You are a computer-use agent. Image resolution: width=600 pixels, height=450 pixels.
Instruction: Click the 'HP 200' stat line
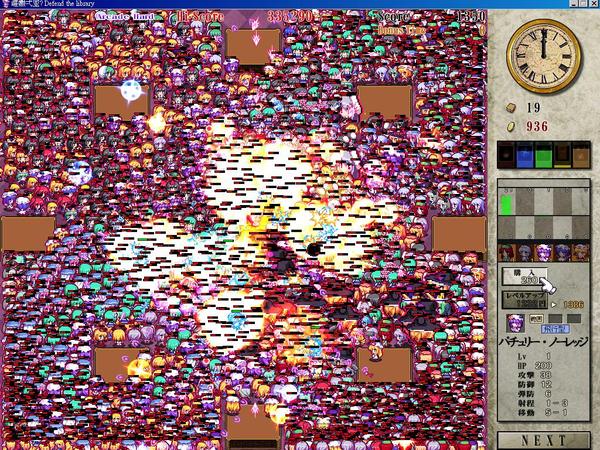coord(535,366)
